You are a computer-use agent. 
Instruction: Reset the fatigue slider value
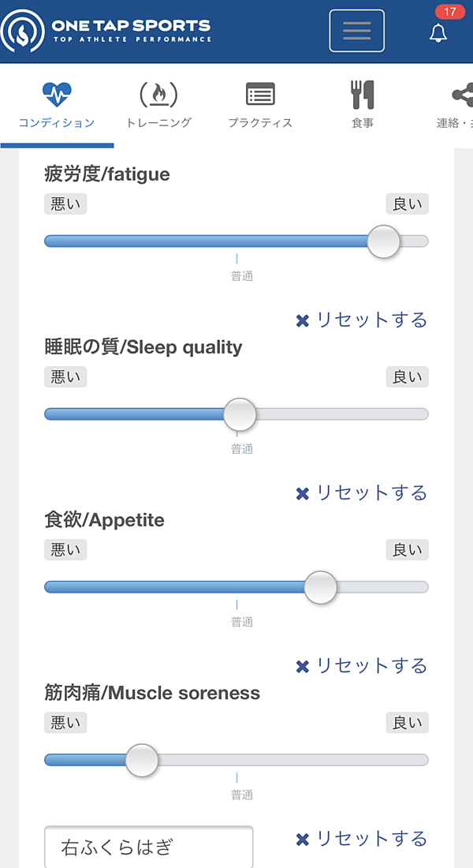click(362, 320)
